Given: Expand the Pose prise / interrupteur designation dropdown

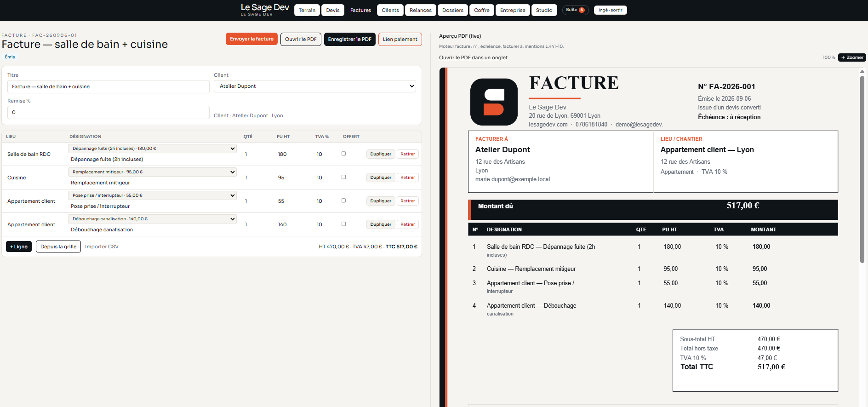Looking at the screenshot, I should pyautogui.click(x=152, y=195).
